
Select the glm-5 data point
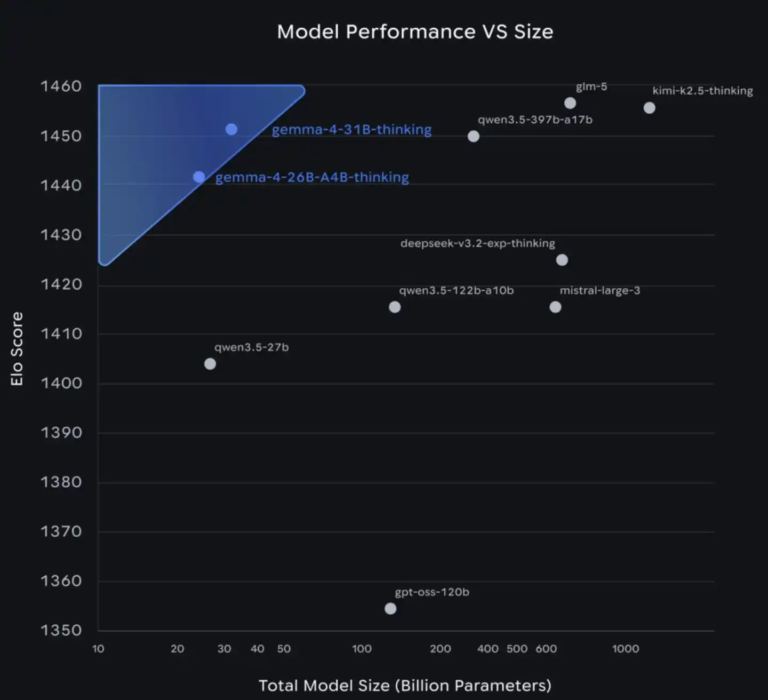[x=570, y=103]
